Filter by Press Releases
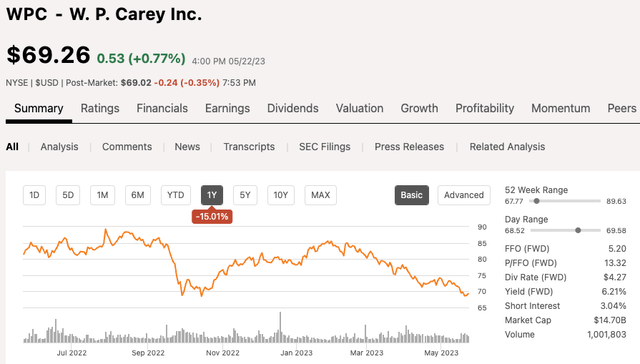The height and width of the screenshot is (364, 640). pyautogui.click(x=409, y=146)
